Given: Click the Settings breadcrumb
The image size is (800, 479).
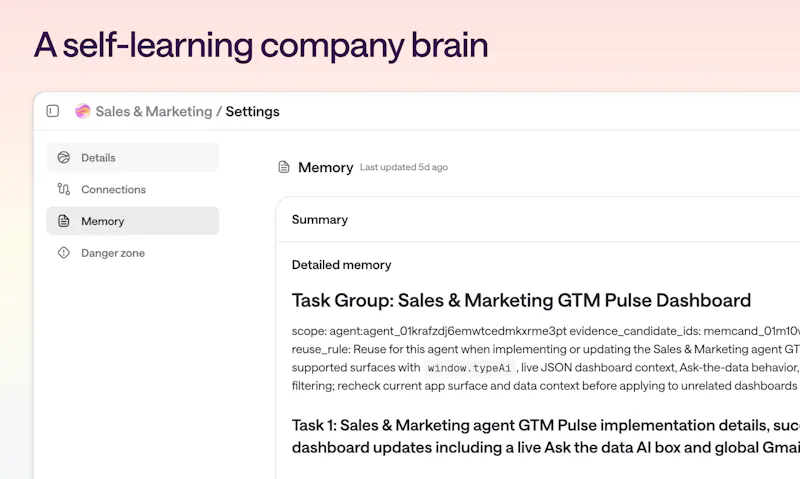Looking at the screenshot, I should tap(253, 111).
